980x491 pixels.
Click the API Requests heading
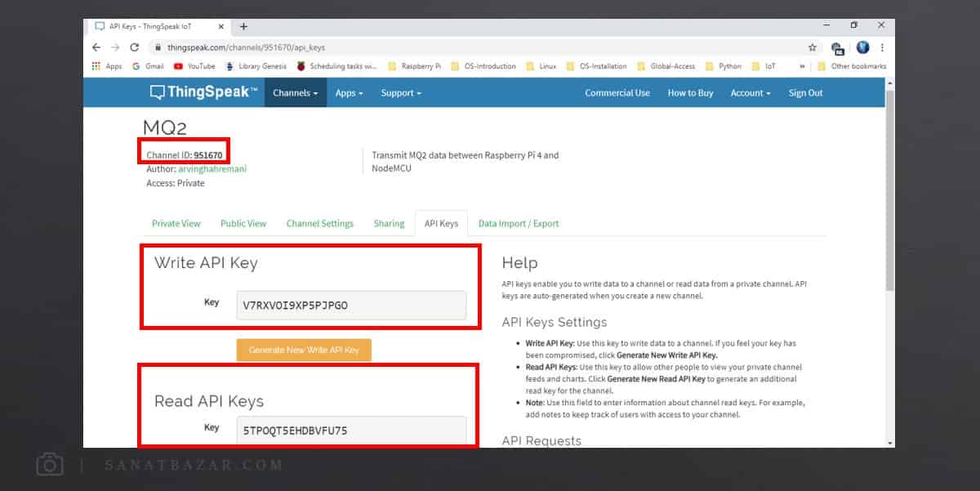click(x=541, y=440)
